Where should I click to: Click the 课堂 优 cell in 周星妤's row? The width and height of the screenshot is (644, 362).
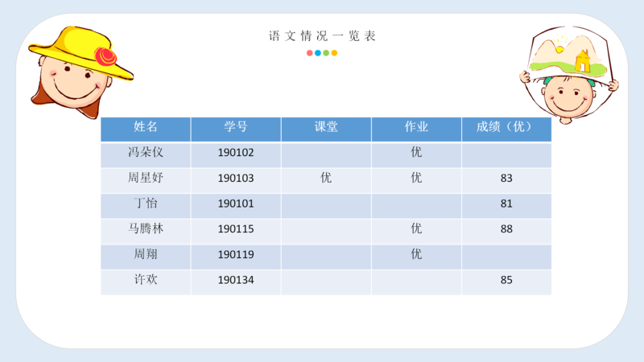(x=326, y=180)
